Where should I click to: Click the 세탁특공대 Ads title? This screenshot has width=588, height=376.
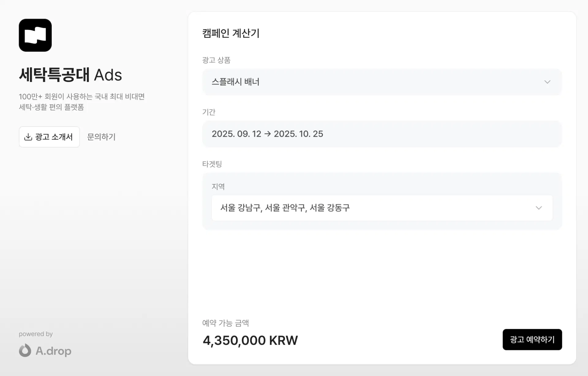[x=70, y=75]
